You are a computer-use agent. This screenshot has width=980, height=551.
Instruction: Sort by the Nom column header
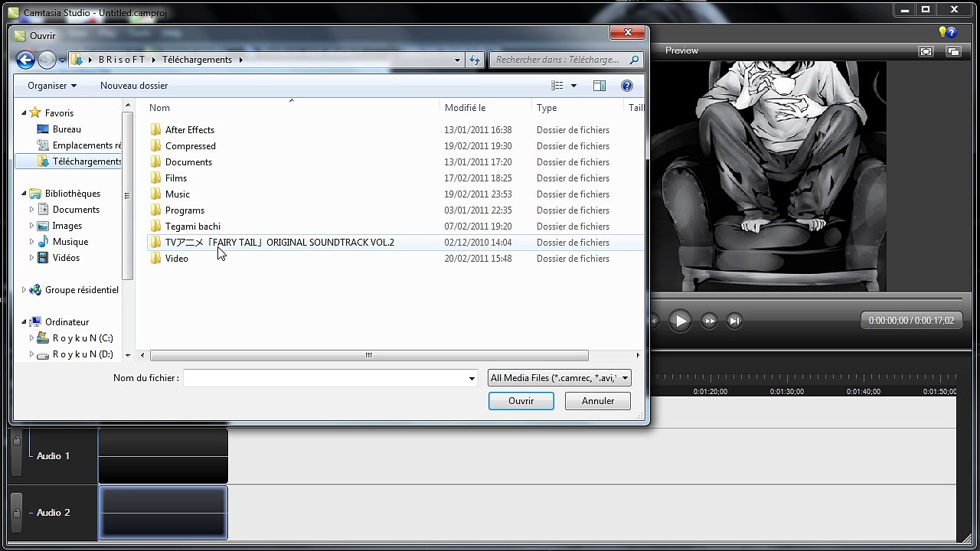point(292,108)
